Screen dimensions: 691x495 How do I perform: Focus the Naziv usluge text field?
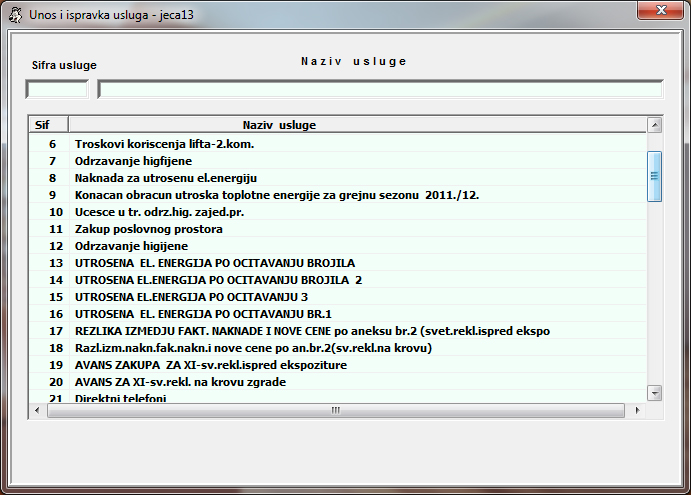tap(380, 89)
